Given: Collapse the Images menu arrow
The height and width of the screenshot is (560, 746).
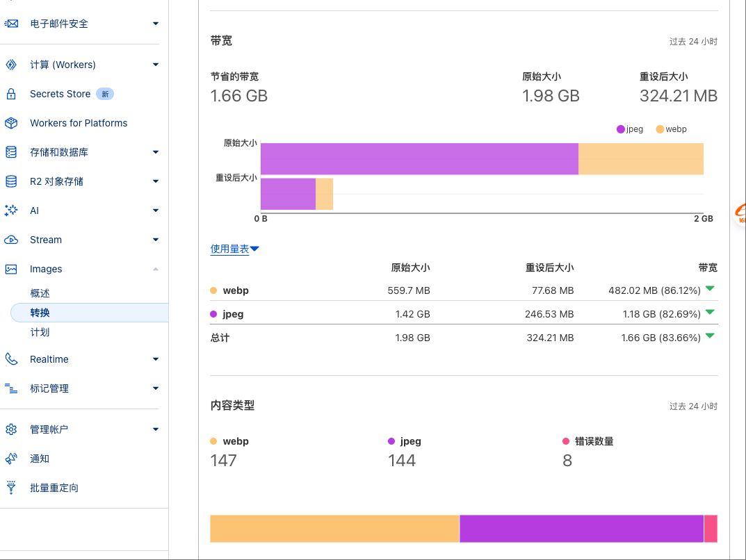Looking at the screenshot, I should [156, 269].
